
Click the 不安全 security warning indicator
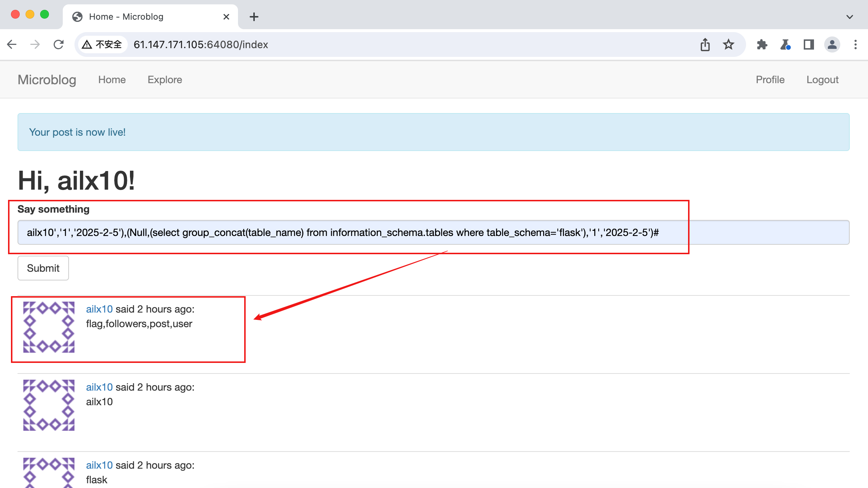[102, 44]
